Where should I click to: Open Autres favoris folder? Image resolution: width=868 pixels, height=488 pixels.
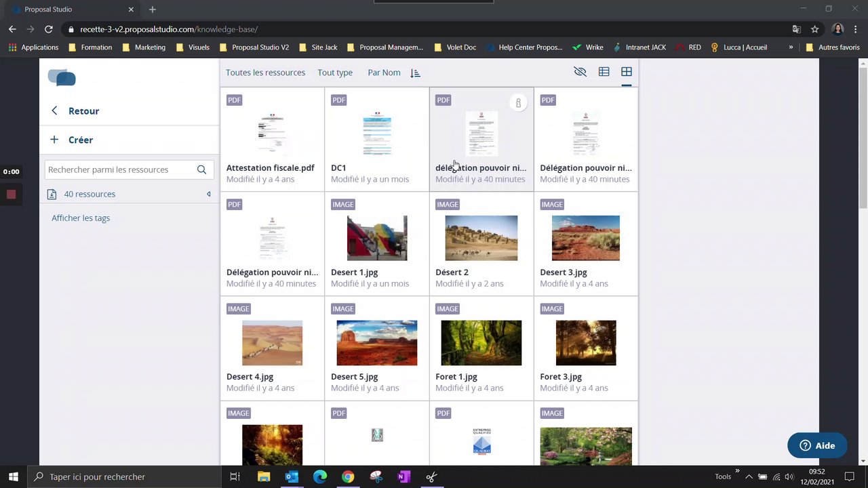833,47
